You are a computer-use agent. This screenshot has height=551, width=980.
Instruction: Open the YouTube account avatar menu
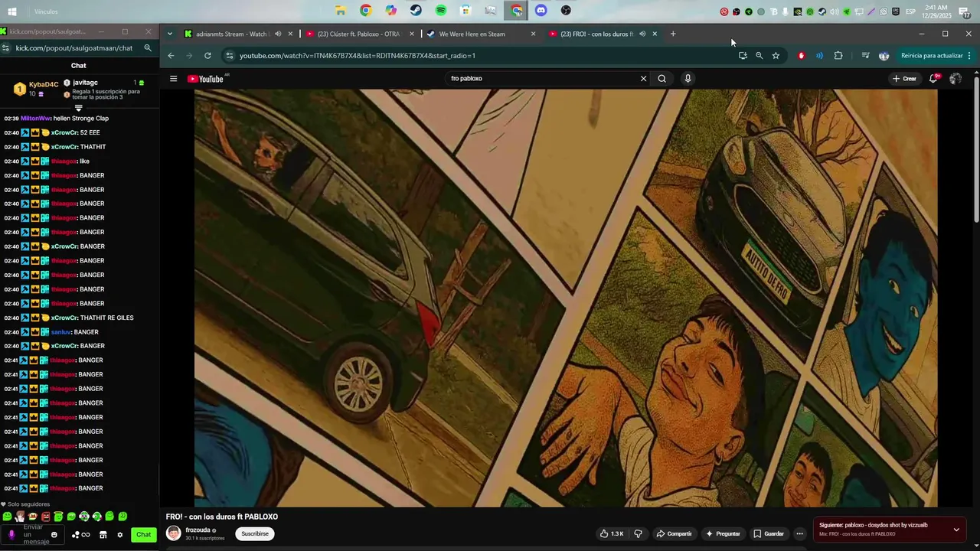[955, 79]
